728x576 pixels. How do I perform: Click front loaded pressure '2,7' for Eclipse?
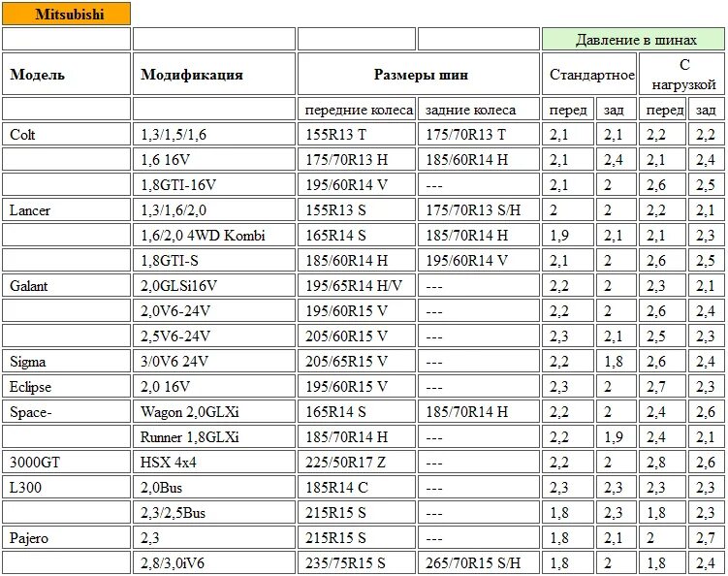click(x=662, y=387)
